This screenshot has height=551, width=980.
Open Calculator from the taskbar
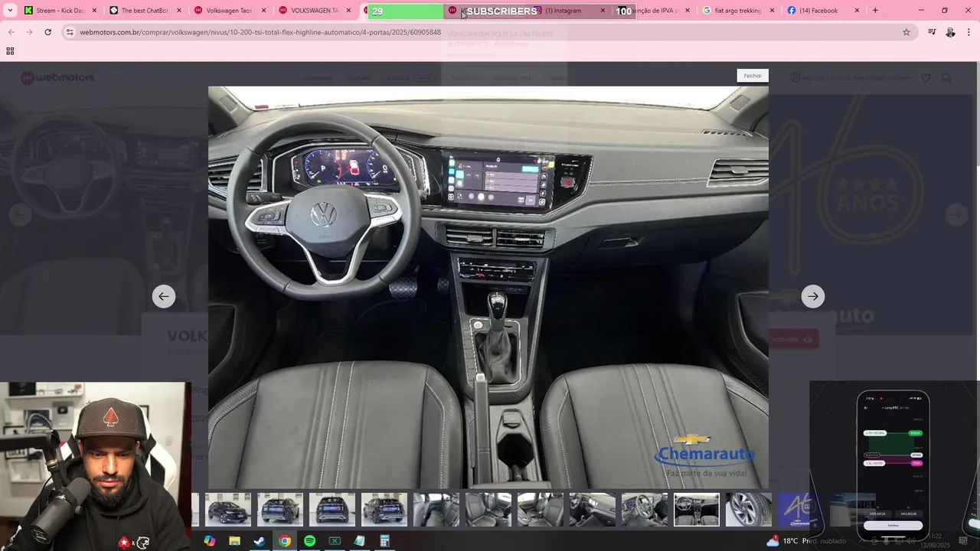click(x=384, y=541)
